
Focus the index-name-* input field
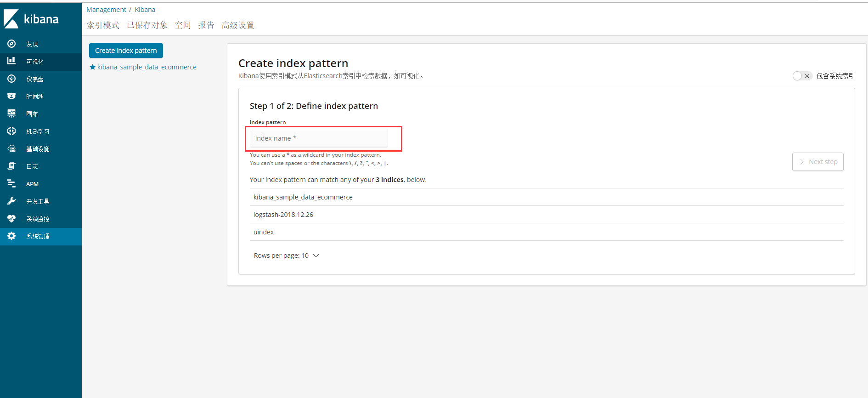(x=319, y=138)
